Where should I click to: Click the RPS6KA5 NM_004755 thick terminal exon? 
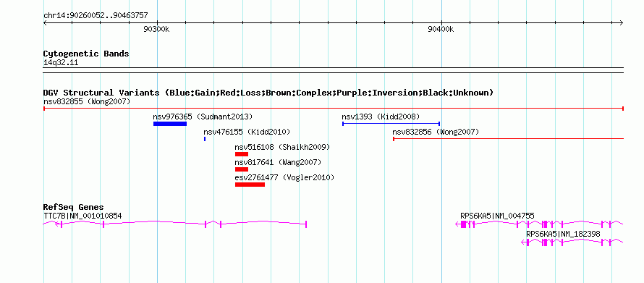pos(463,224)
